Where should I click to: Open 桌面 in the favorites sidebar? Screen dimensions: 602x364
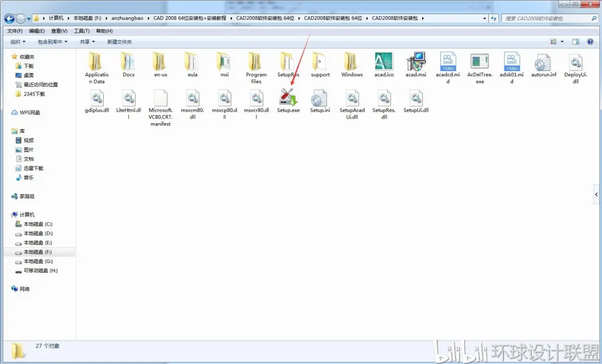pyautogui.click(x=28, y=75)
